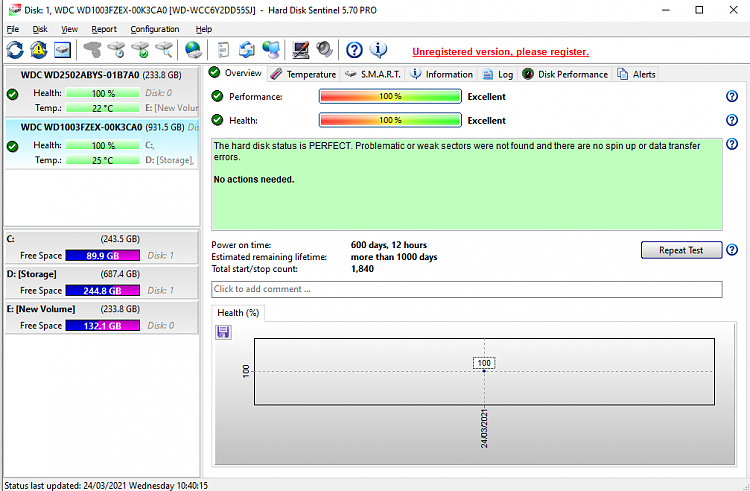The width and height of the screenshot is (750, 491).
Task: Click the 25 °C temperature bar
Action: pos(102,160)
